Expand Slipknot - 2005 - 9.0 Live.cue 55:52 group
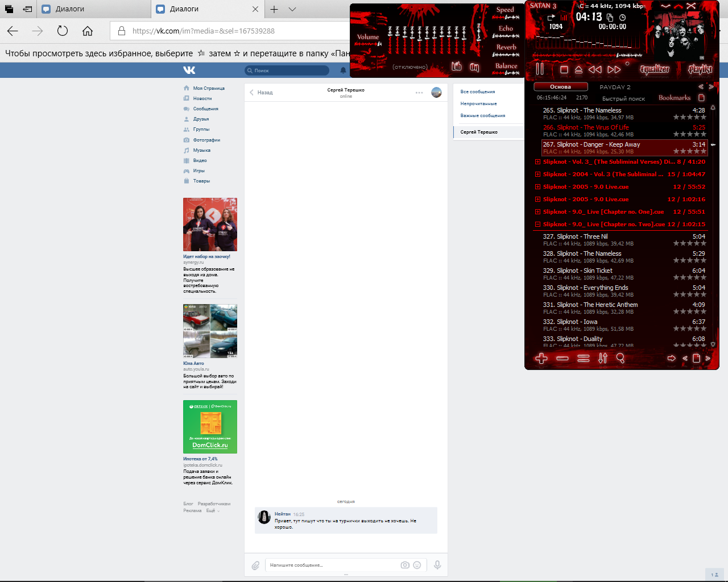Screen dimensions: 728x582 click(x=537, y=187)
